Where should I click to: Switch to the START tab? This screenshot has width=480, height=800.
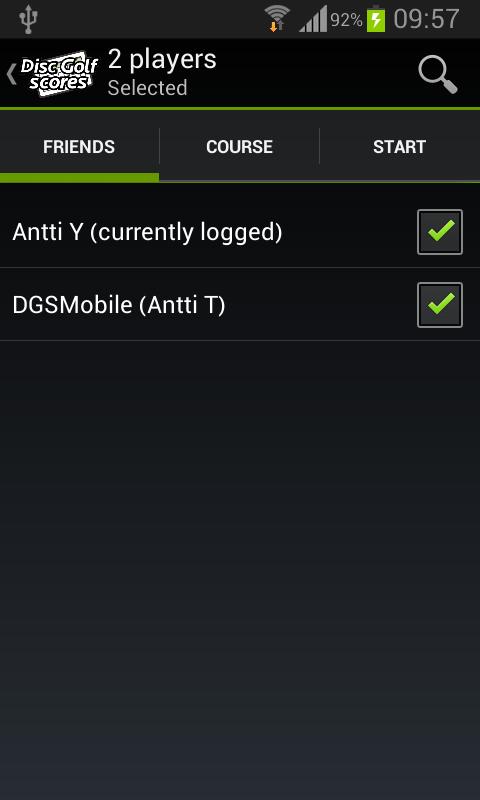(x=399, y=147)
